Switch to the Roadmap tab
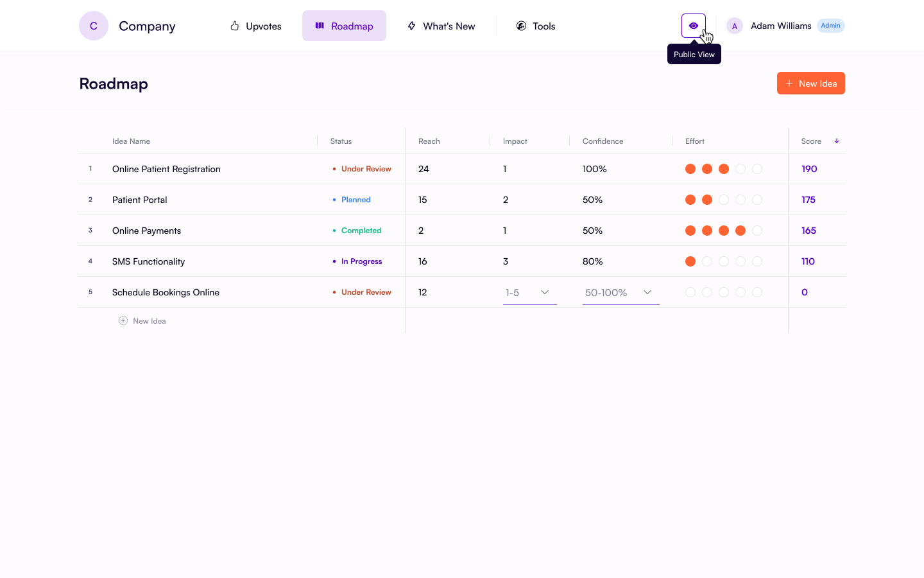 click(x=344, y=26)
